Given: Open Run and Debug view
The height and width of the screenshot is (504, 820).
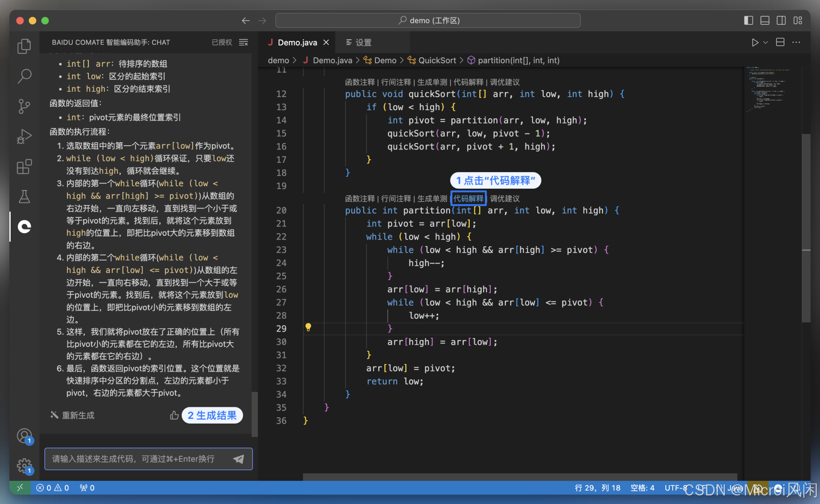Looking at the screenshot, I should [24, 136].
